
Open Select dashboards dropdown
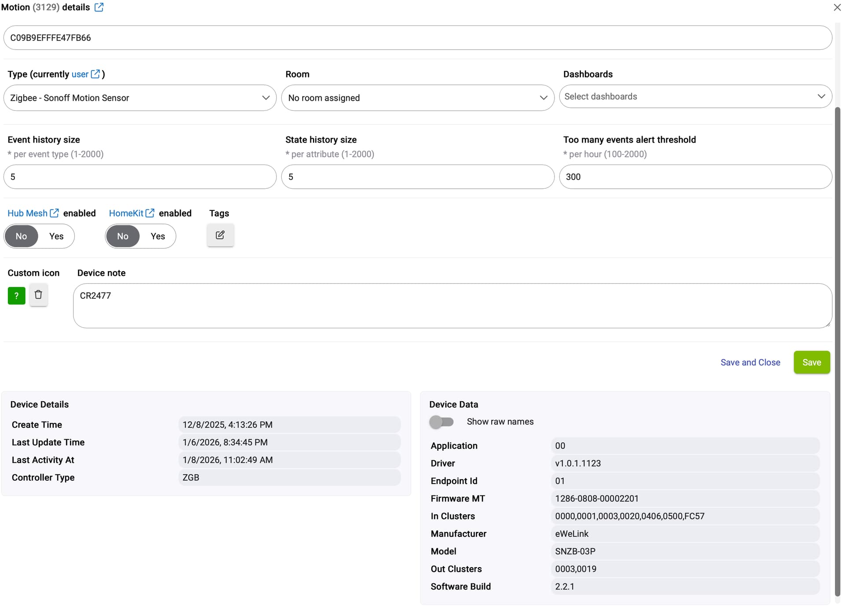point(695,96)
